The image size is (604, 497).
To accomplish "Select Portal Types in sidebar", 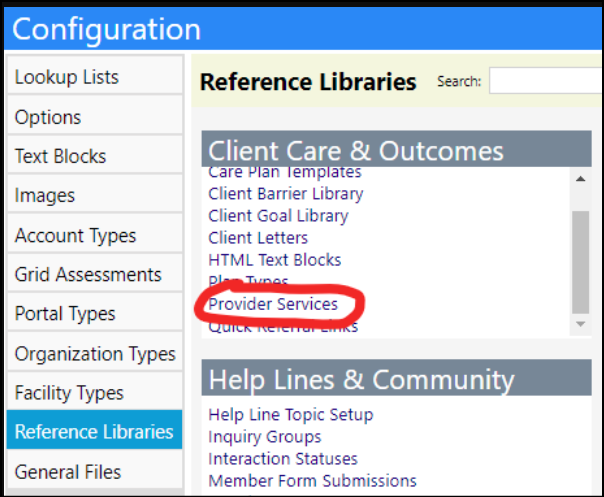I will 95,312.
